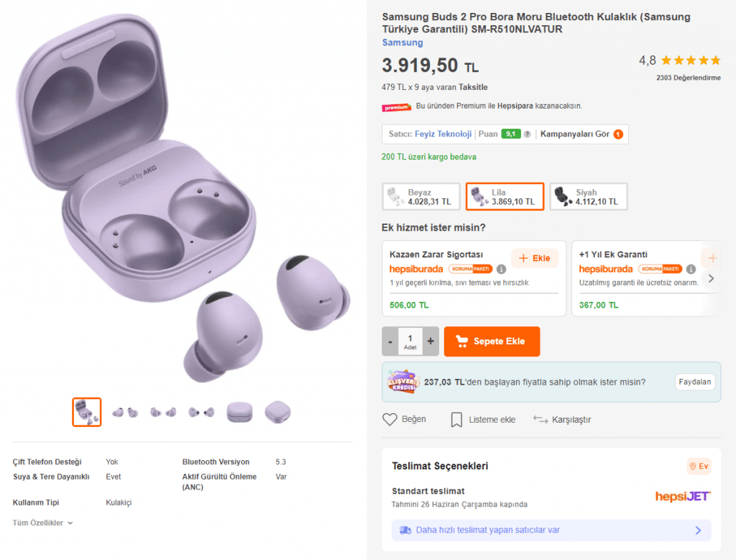Expand Tüm Özellikler list
Image resolution: width=736 pixels, height=560 pixels.
coord(42,523)
